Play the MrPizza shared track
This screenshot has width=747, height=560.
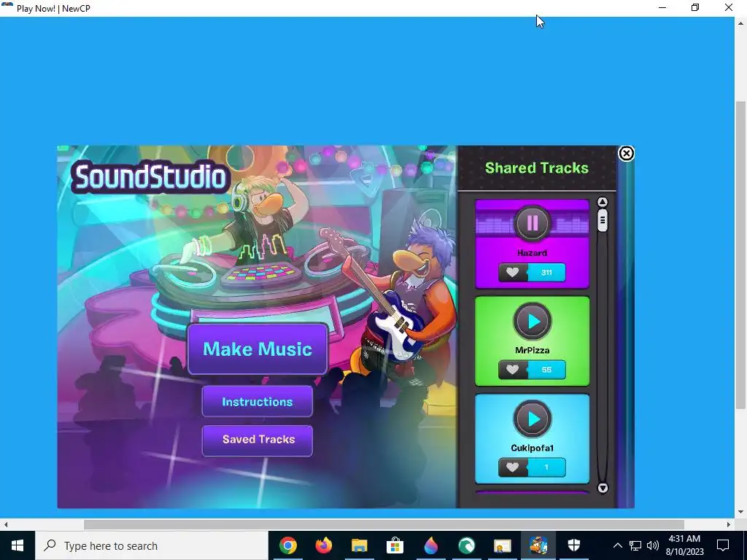coord(532,322)
